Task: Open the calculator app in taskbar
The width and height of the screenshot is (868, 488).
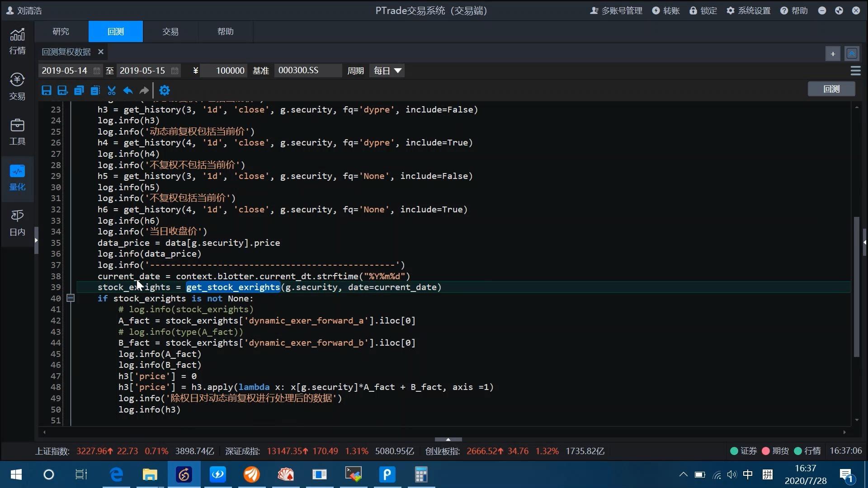Action: click(x=421, y=474)
